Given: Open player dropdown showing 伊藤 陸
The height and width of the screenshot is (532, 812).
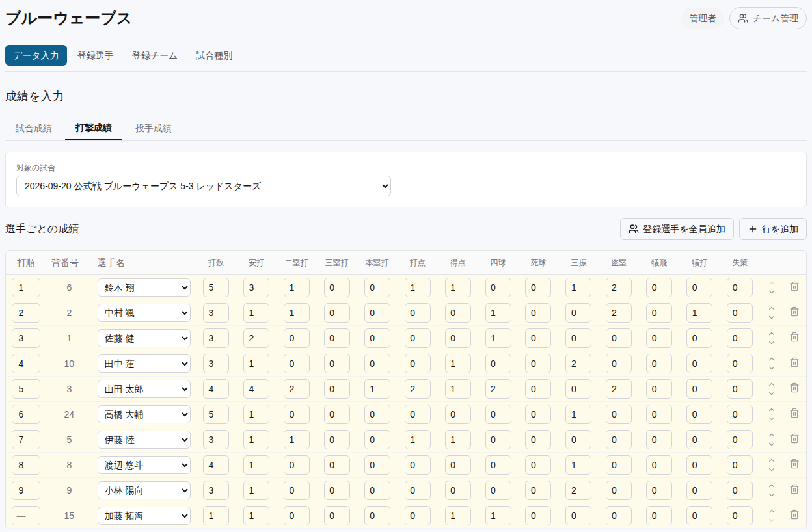Looking at the screenshot, I should coord(144,440).
